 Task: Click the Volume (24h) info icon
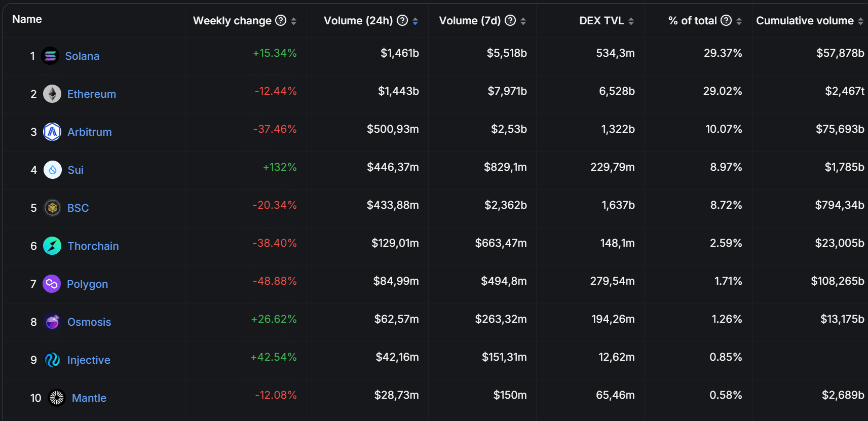coord(402,20)
